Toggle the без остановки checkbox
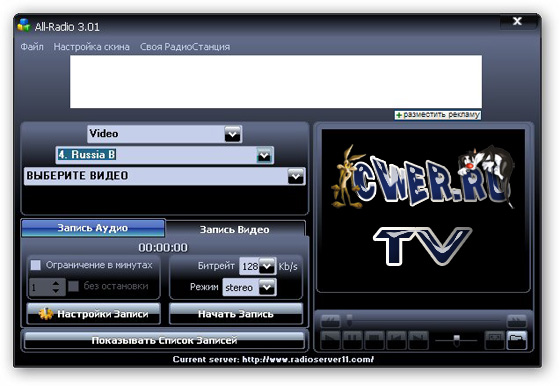This screenshot has height=386, width=560. tap(74, 286)
